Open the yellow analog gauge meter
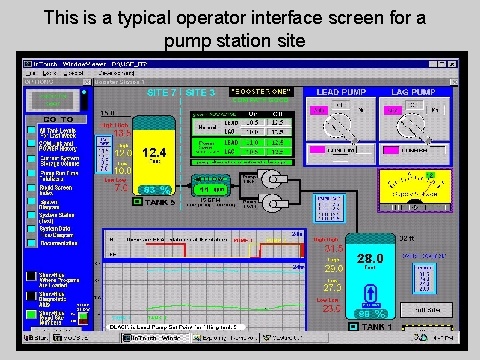Screen dimensions: 480x360 tap(415, 190)
